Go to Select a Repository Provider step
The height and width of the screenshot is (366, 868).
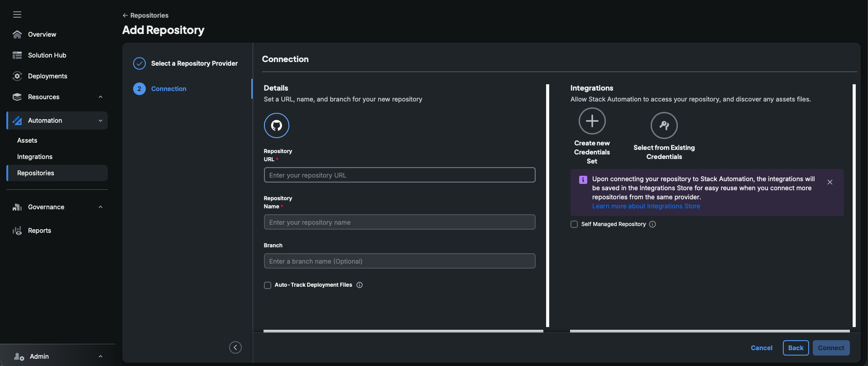[194, 63]
